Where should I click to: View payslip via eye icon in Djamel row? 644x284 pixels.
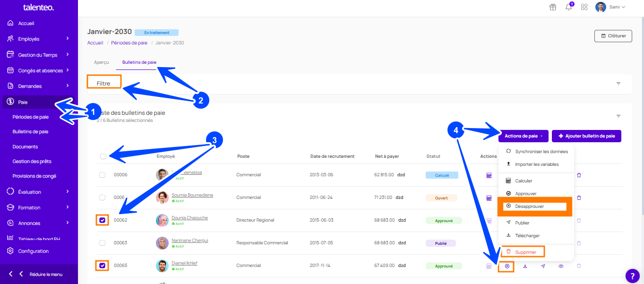[561, 267]
